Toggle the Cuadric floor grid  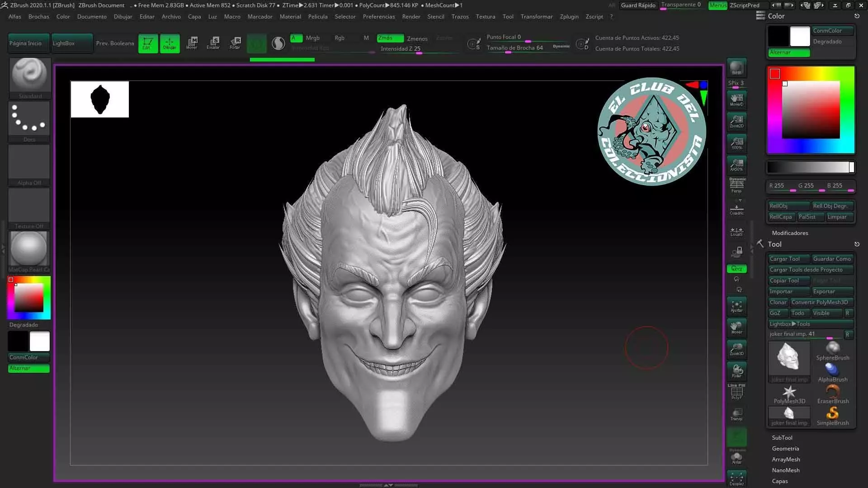736,208
